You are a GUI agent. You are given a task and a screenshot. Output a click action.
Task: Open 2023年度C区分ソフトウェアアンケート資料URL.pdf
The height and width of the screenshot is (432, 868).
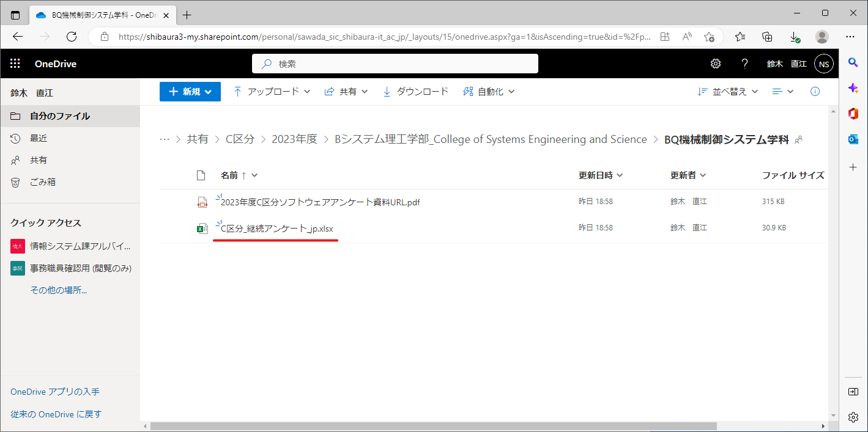point(321,202)
